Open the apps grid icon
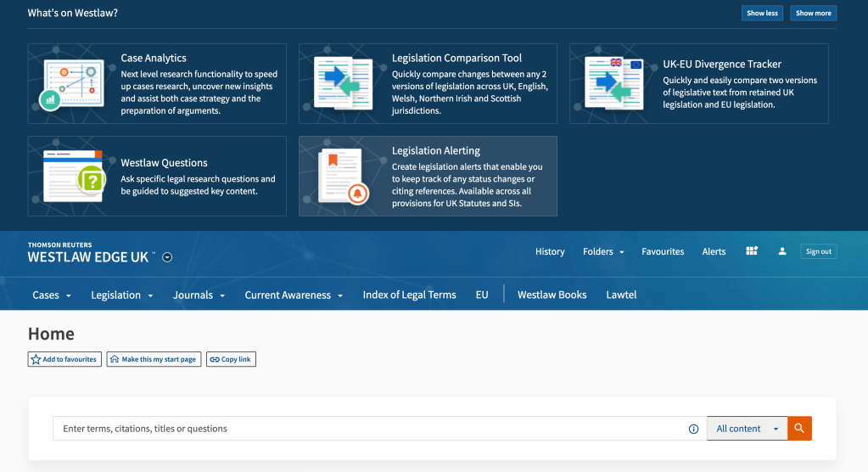868x472 pixels. click(751, 251)
